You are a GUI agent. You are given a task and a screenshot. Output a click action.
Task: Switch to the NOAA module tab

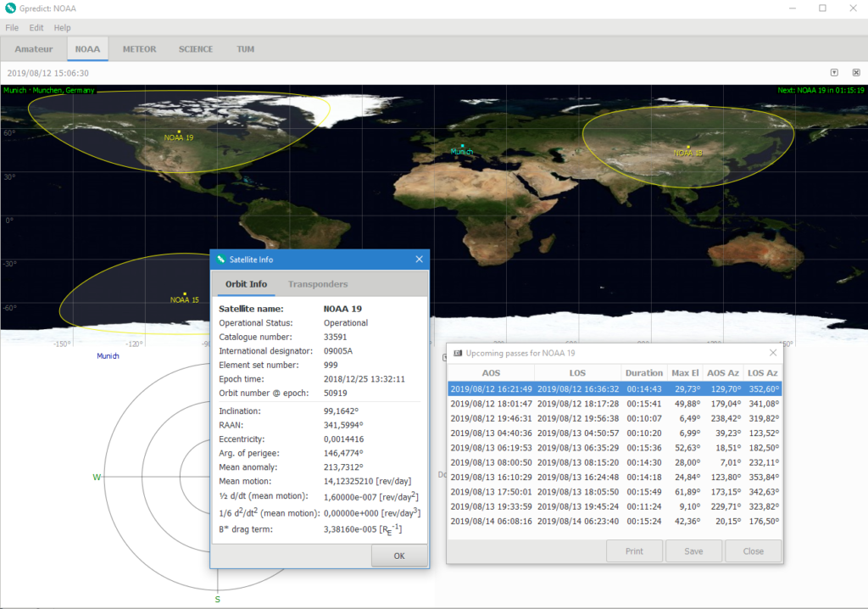87,48
